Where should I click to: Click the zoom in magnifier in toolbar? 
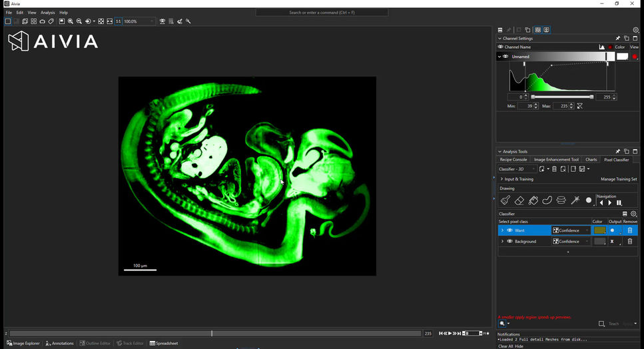click(71, 21)
